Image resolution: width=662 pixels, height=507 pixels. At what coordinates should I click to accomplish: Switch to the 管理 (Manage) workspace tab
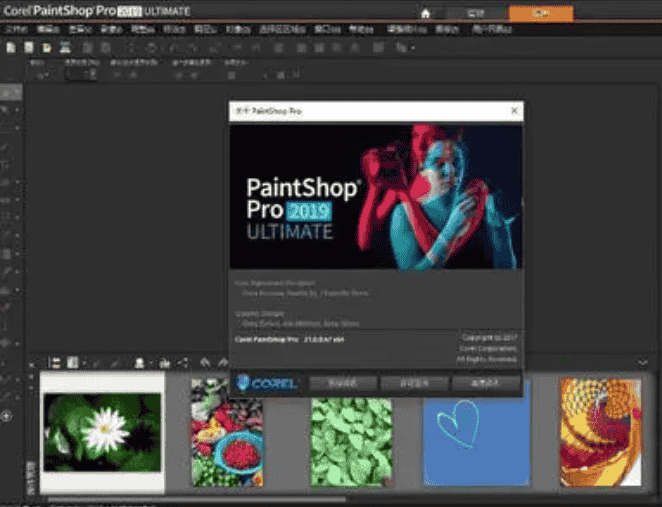(x=476, y=13)
